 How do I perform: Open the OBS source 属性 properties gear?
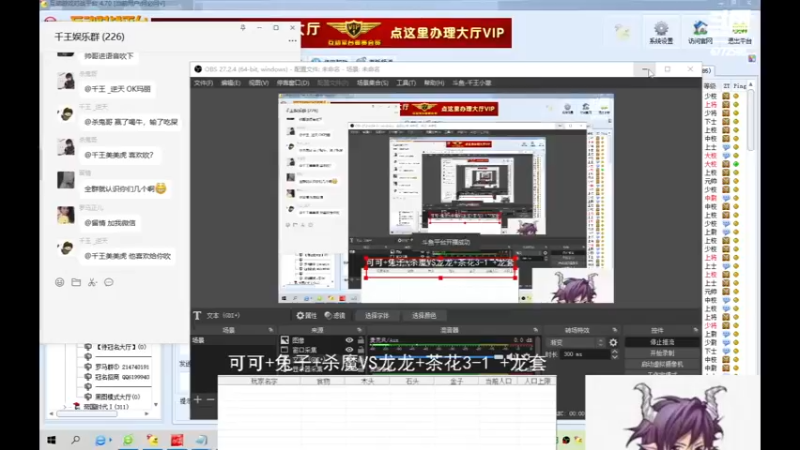[x=307, y=315]
